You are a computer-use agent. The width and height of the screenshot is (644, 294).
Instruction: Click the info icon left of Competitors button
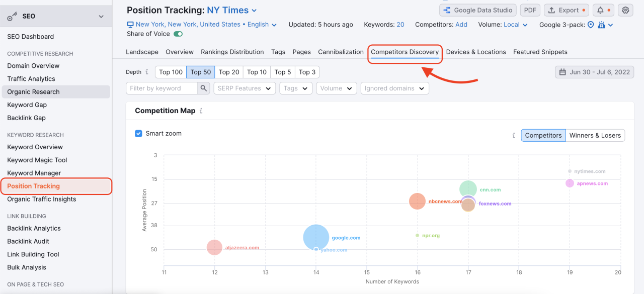point(514,135)
